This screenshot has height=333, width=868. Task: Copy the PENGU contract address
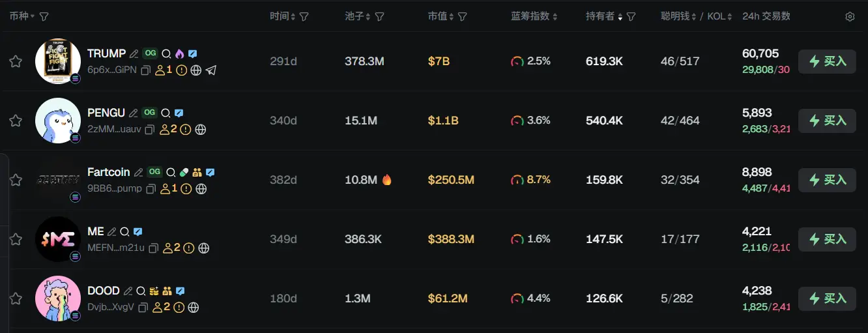[x=149, y=130]
